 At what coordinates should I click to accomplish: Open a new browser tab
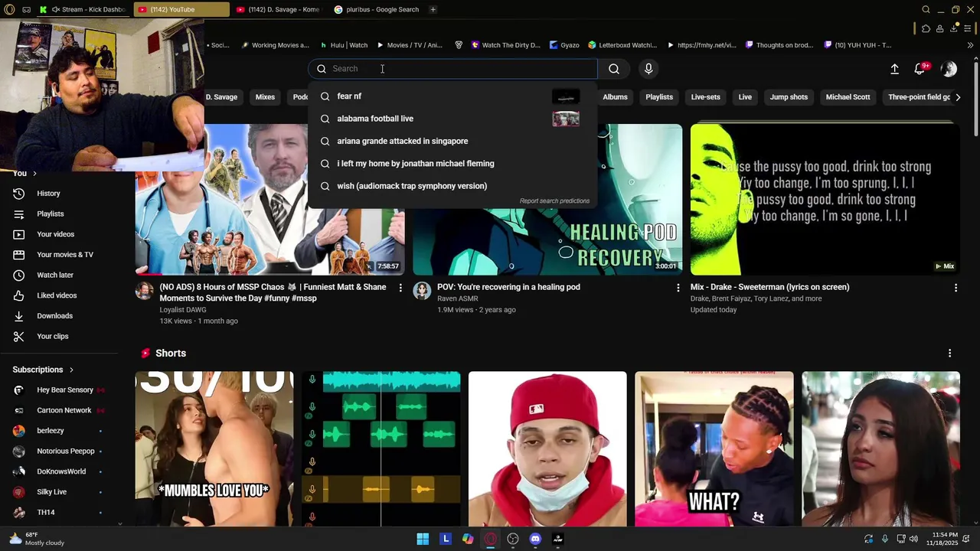tap(433, 10)
